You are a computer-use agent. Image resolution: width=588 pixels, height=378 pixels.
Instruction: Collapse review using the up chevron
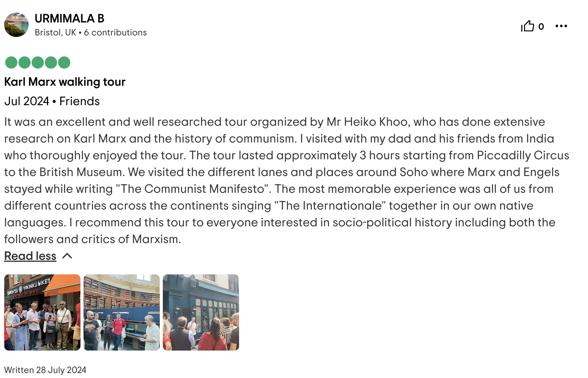point(67,256)
